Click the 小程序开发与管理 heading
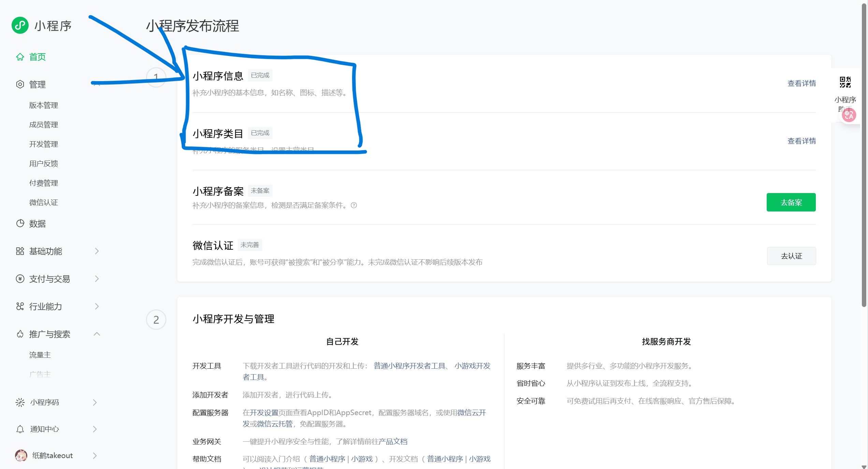Image resolution: width=868 pixels, height=469 pixels. (233, 319)
